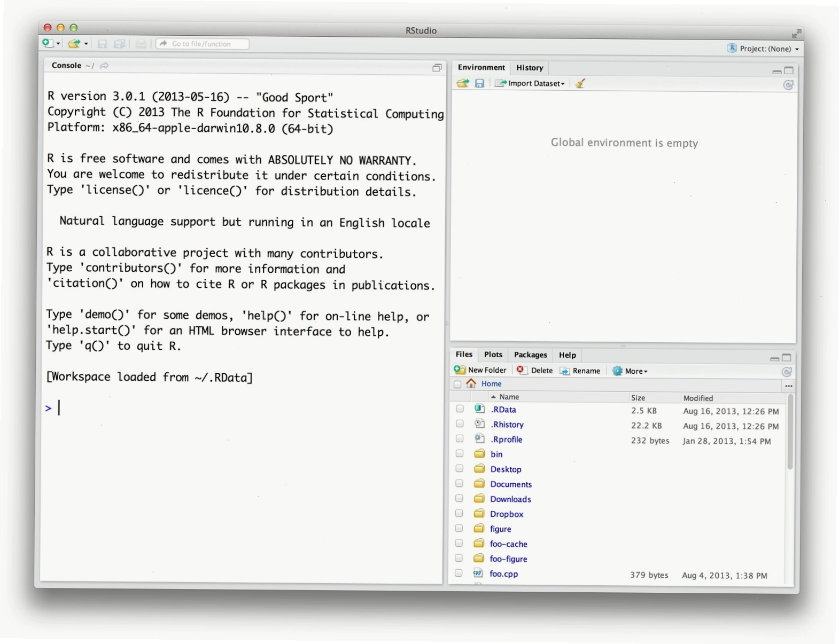Screen dimensions: 839x644
Task: Clear workspace objects with the broom icon
Action: click(580, 83)
